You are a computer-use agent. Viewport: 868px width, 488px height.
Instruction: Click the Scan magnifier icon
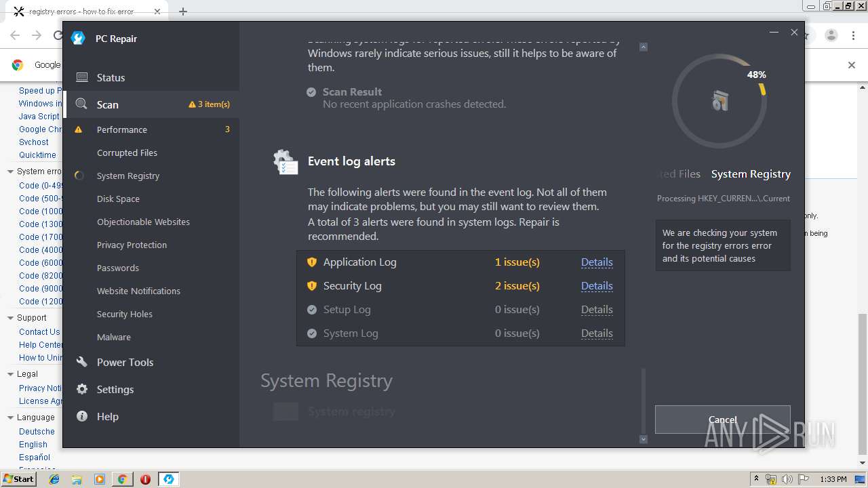81,104
